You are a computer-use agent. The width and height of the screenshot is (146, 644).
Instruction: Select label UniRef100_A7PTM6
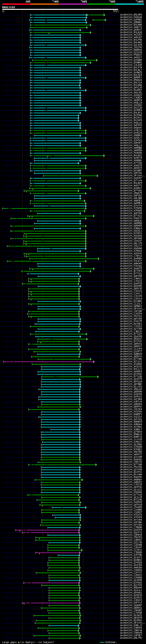pos(131,555)
